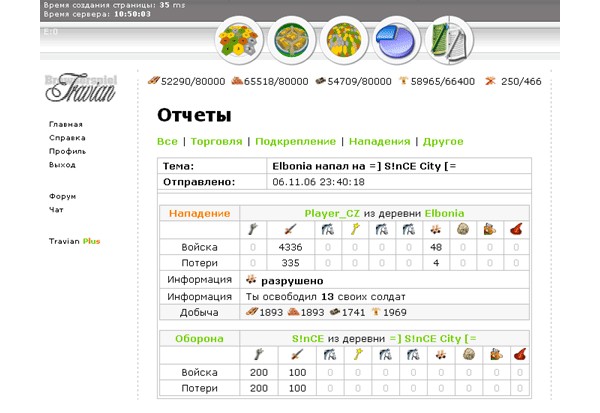Click the red hat settler icon in attack table

(x=516, y=230)
